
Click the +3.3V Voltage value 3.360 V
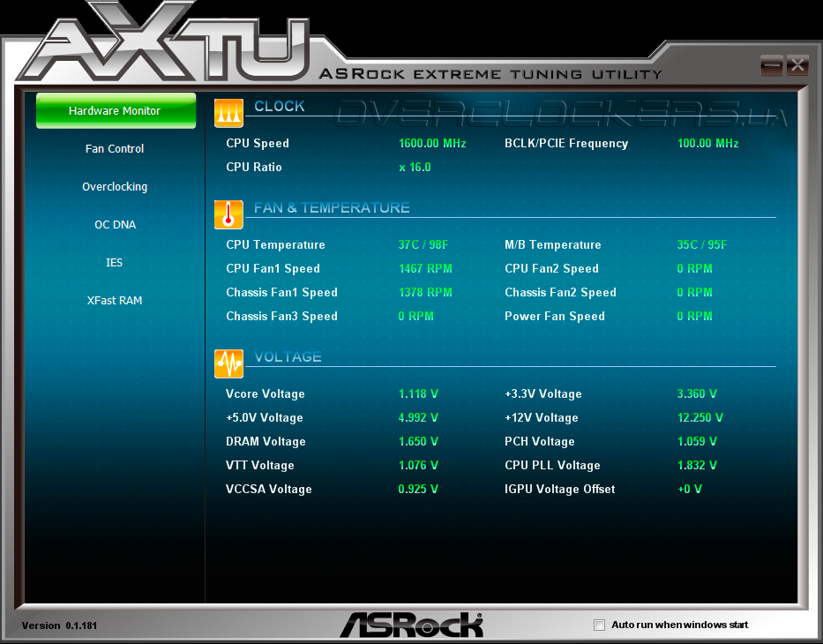click(x=697, y=393)
